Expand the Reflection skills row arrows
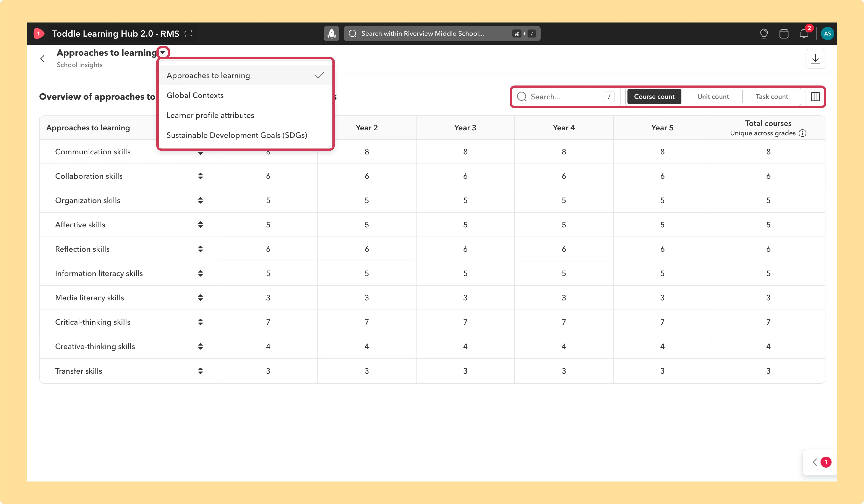The height and width of the screenshot is (504, 864). pos(201,249)
